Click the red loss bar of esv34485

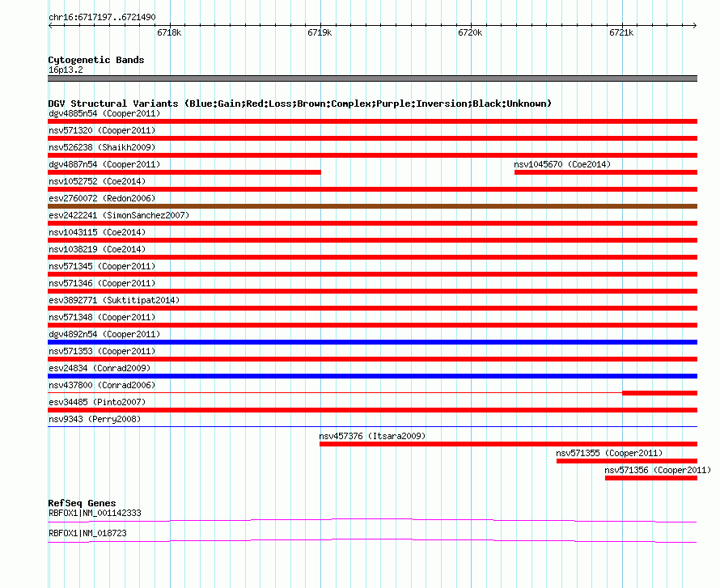(x=372, y=410)
